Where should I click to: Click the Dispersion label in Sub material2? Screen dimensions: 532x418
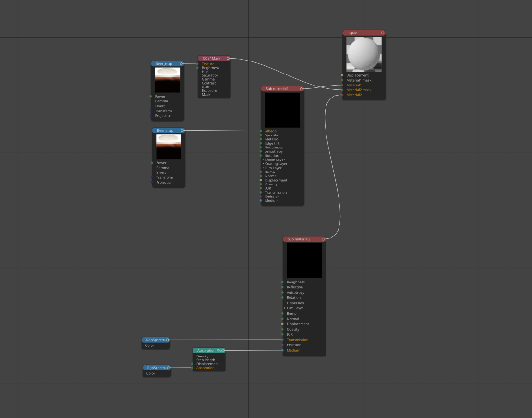coord(295,303)
